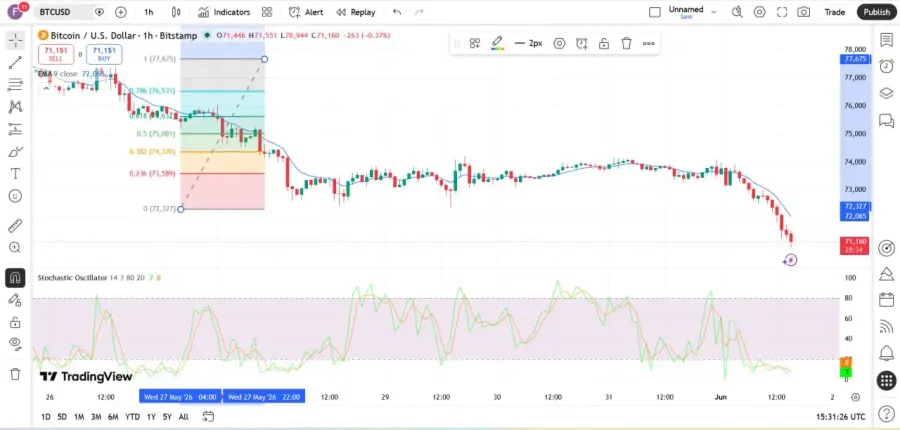
Task: Toggle magnet mode
Action: [x=15, y=278]
